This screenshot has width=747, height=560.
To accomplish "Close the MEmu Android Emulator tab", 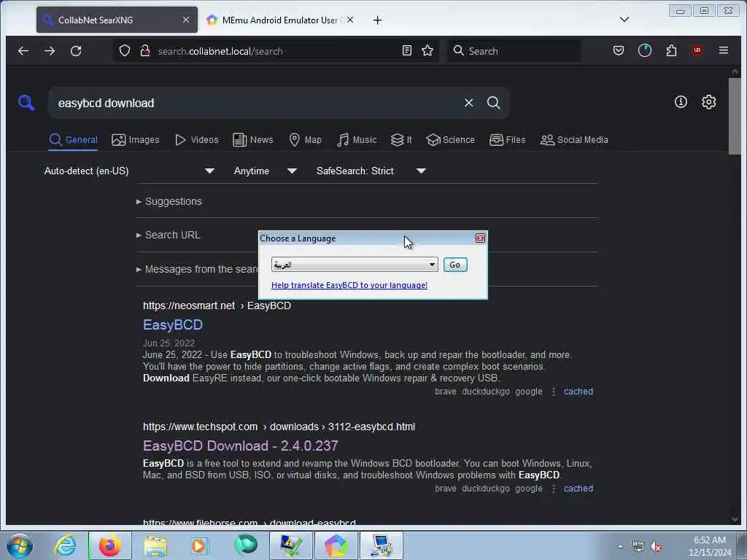I will (350, 20).
